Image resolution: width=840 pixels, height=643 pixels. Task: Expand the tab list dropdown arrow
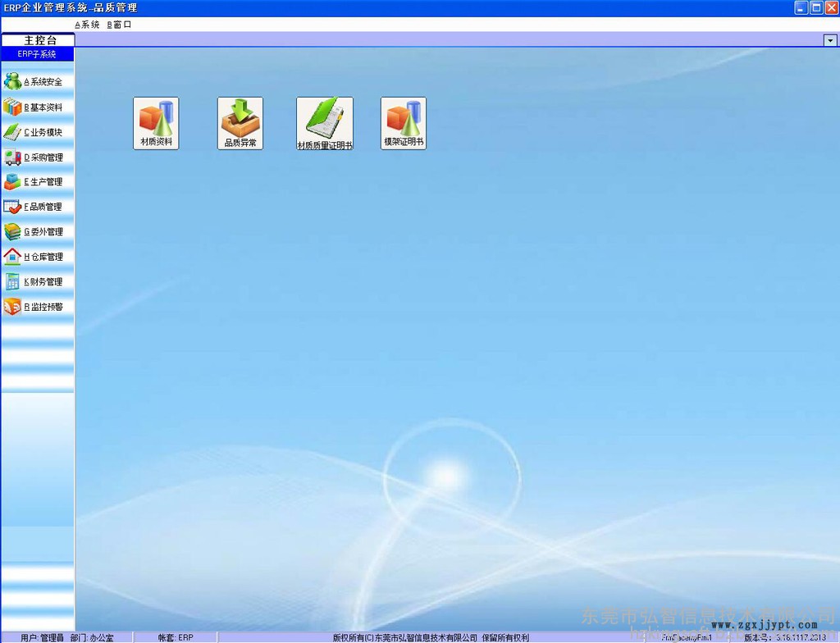[829, 40]
